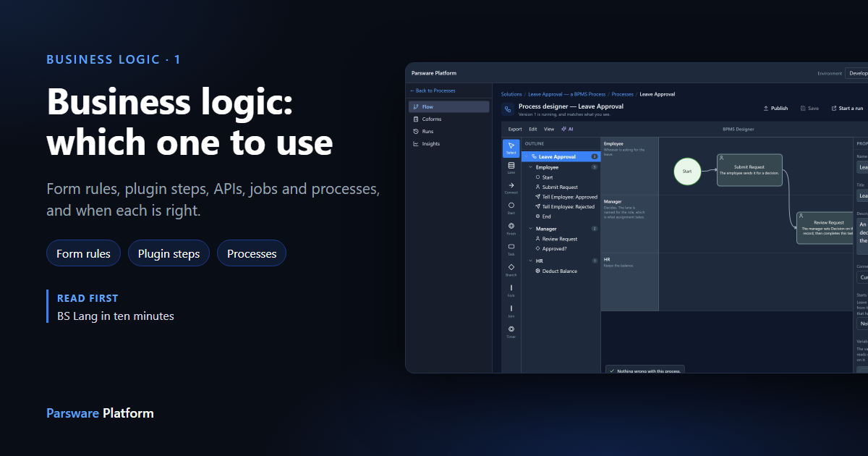Open the Environment dropdown

tap(857, 73)
